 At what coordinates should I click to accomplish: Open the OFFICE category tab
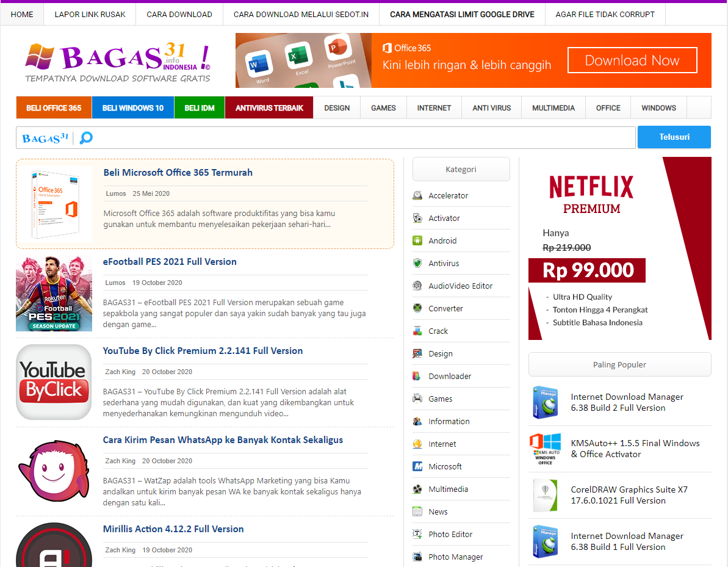coord(608,108)
